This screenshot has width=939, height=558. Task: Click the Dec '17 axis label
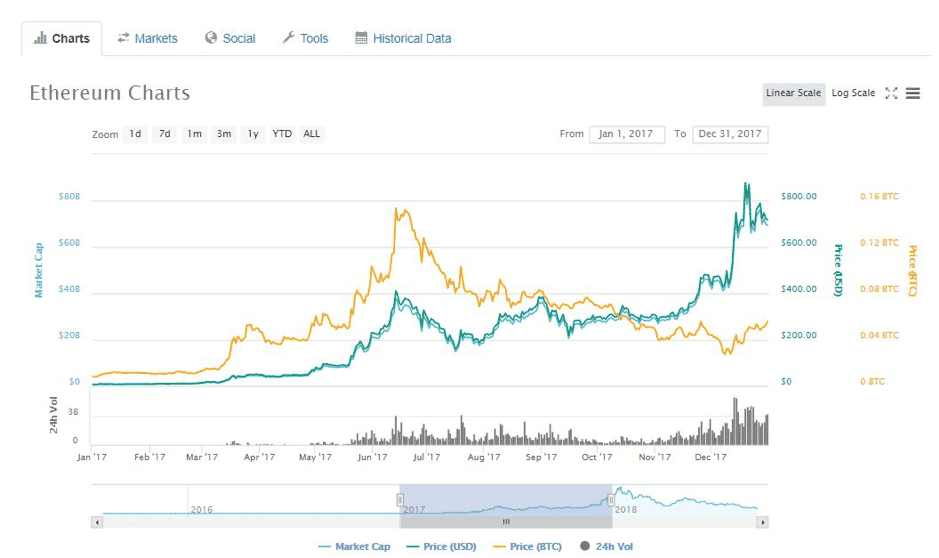coord(710,457)
